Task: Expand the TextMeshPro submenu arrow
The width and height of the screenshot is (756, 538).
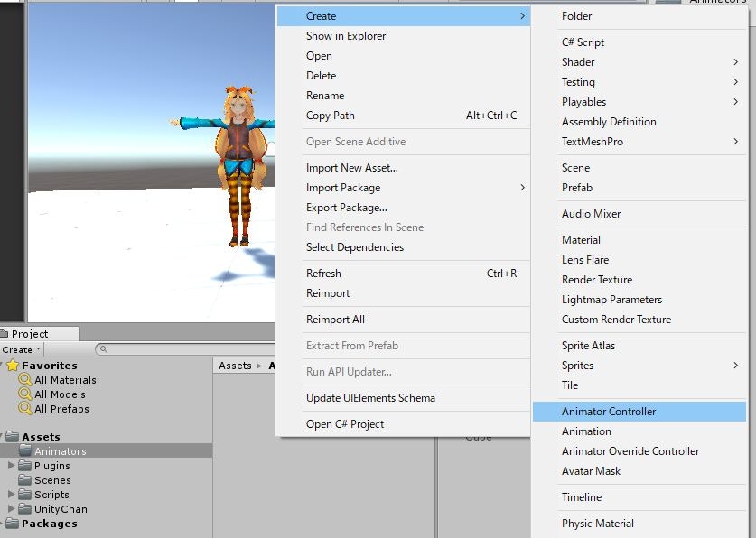Action: (735, 142)
